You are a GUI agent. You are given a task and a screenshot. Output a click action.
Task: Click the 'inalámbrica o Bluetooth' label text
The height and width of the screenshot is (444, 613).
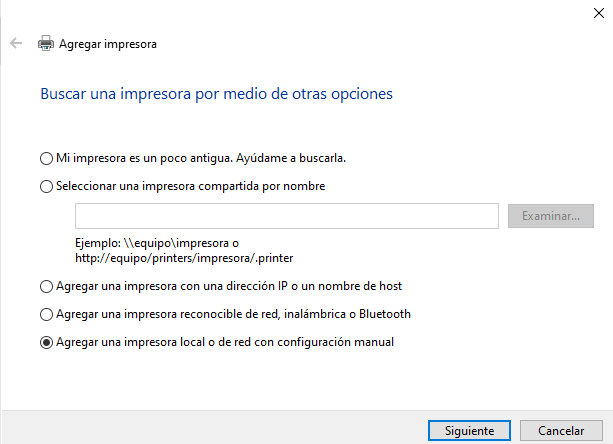click(347, 314)
